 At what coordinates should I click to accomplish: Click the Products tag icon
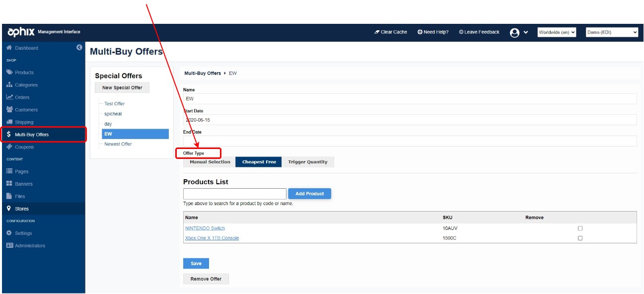pyautogui.click(x=9, y=73)
